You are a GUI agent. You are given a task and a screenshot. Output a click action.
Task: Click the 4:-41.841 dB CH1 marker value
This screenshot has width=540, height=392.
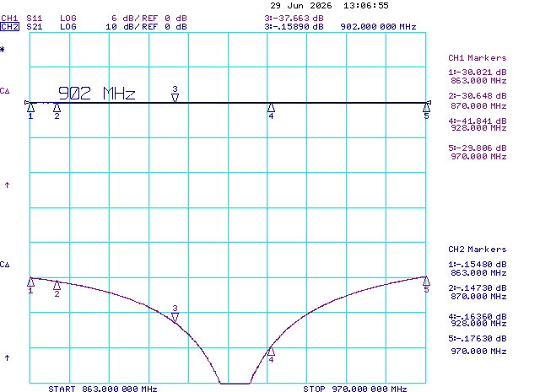tap(478, 121)
